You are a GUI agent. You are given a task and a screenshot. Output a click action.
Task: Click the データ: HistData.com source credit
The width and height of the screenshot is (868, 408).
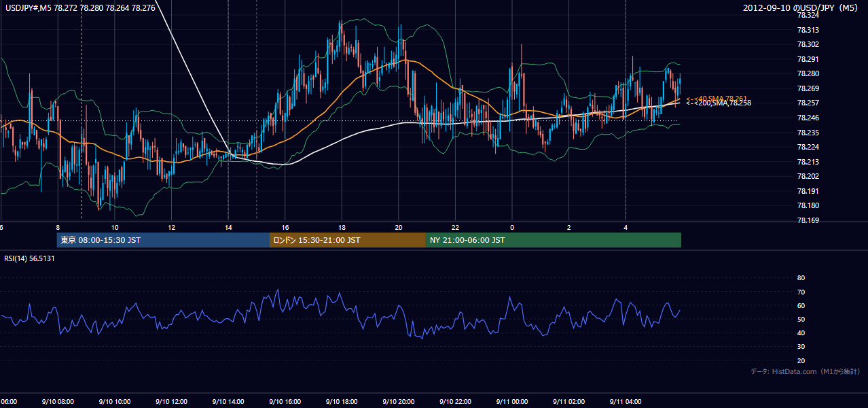tap(805, 371)
